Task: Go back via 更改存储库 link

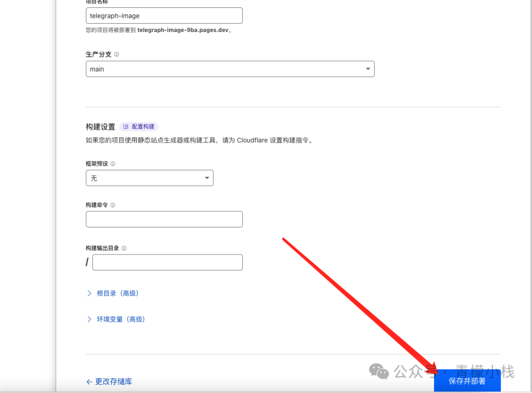Action: click(x=109, y=382)
